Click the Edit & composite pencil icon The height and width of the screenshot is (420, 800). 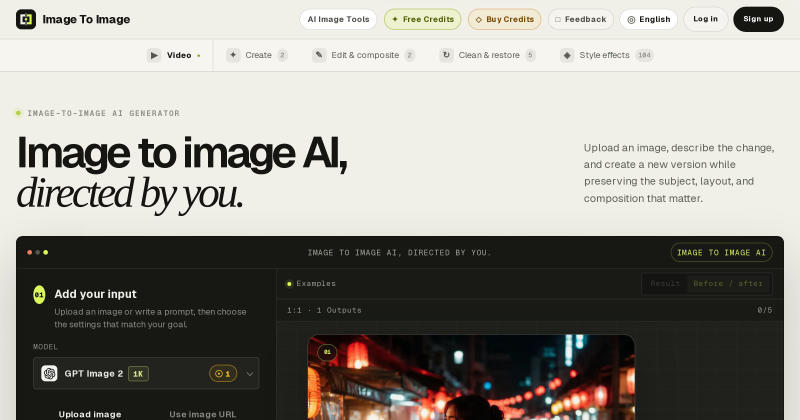(x=319, y=55)
